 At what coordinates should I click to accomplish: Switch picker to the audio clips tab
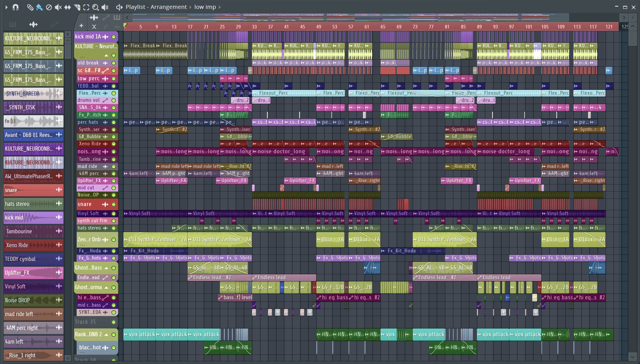(33, 24)
